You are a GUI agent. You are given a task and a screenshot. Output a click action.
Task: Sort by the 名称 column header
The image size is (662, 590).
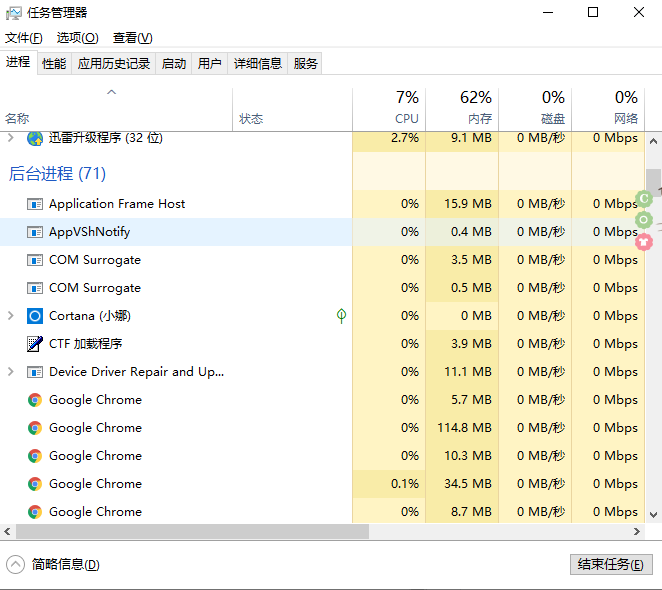(116, 109)
